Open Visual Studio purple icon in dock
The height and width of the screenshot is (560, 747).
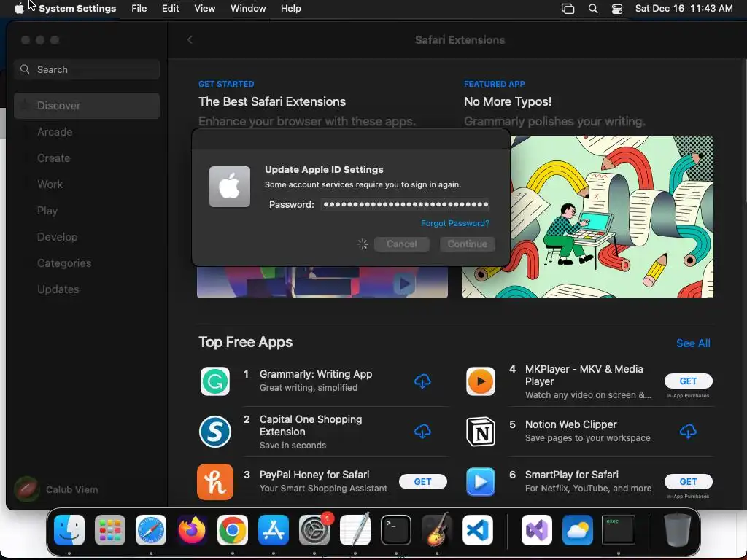537,529
